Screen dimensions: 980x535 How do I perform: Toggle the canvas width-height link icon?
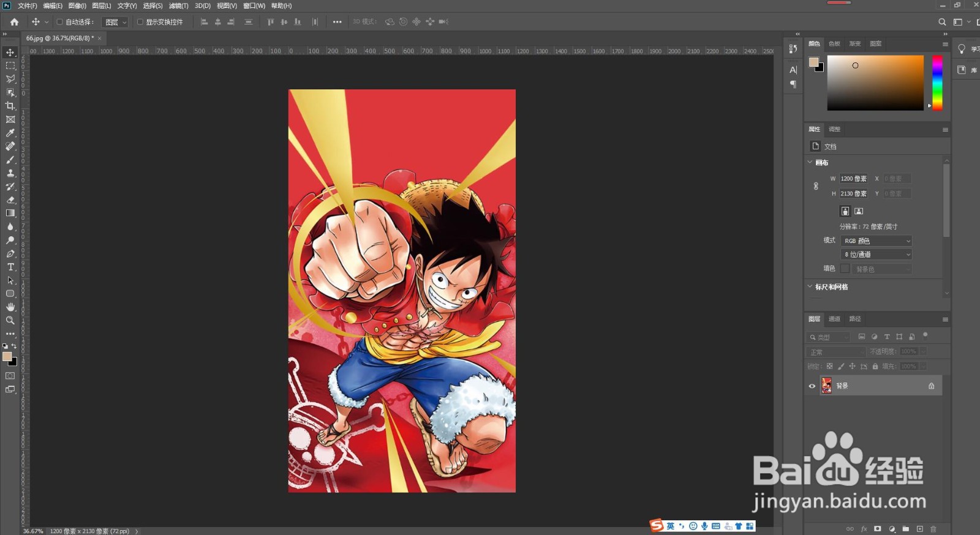click(816, 186)
